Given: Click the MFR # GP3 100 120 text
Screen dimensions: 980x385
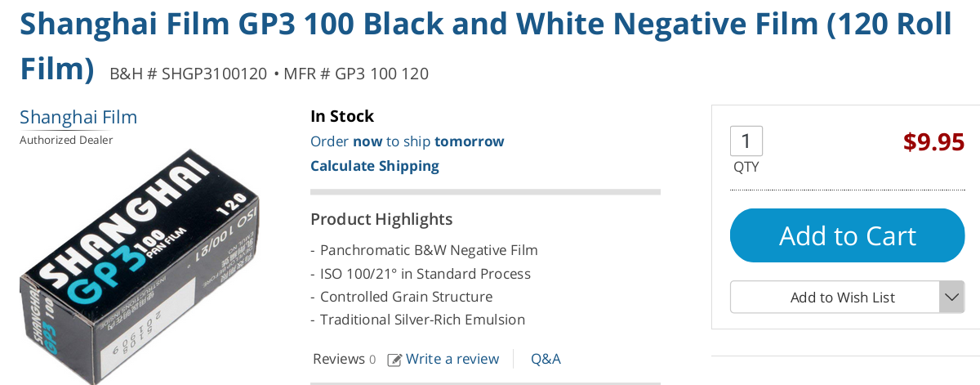Looking at the screenshot, I should (356, 74).
